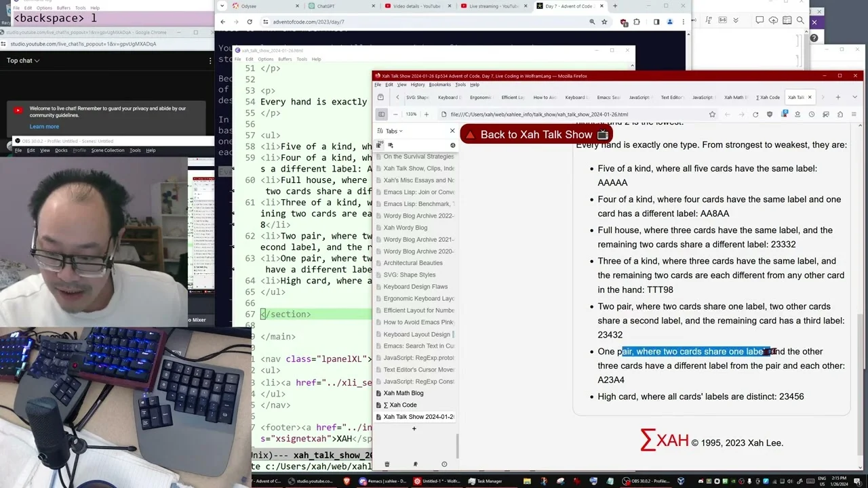The image size is (868, 488).
Task: Open new Firefox tab with plus
Action: (837, 97)
